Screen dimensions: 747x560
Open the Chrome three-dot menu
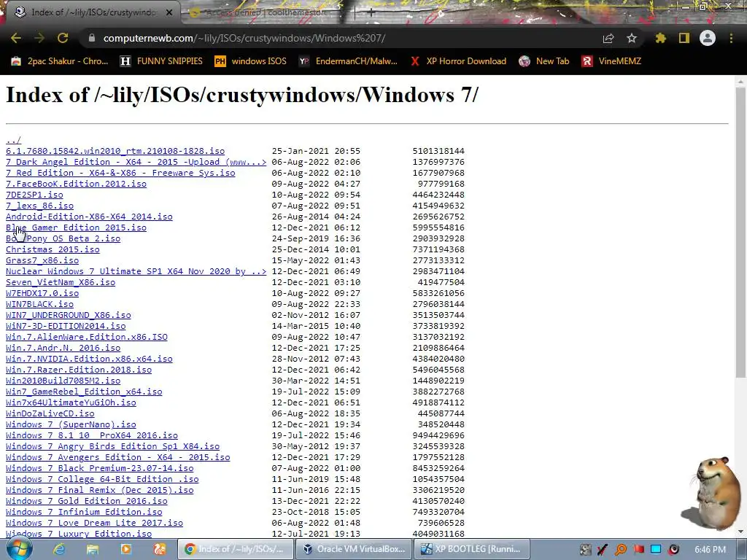click(x=731, y=38)
